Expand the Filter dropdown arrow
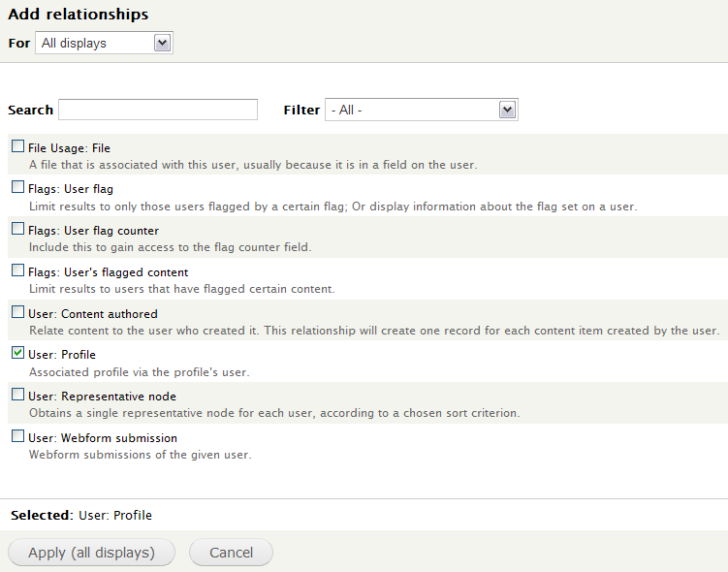Image resolution: width=728 pixels, height=572 pixels. pos(507,110)
